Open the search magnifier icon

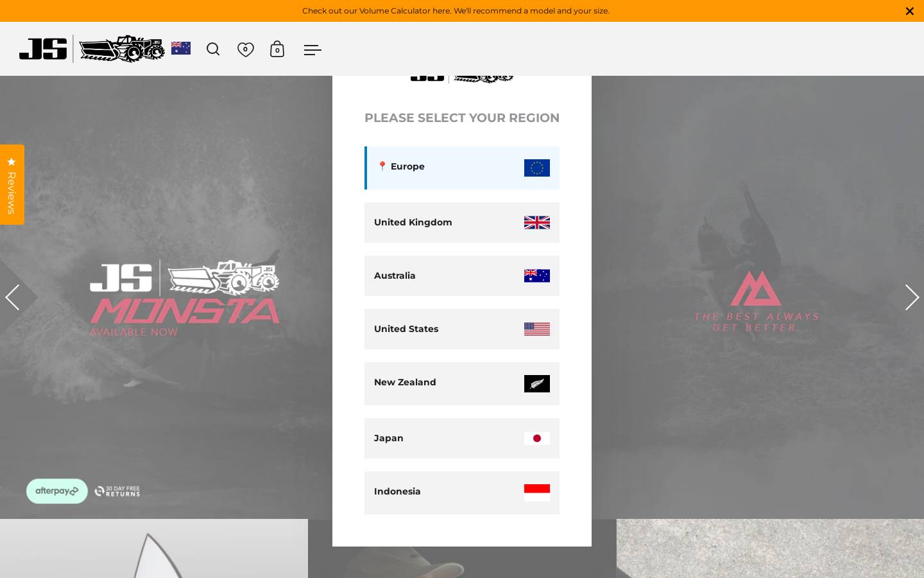(x=213, y=49)
